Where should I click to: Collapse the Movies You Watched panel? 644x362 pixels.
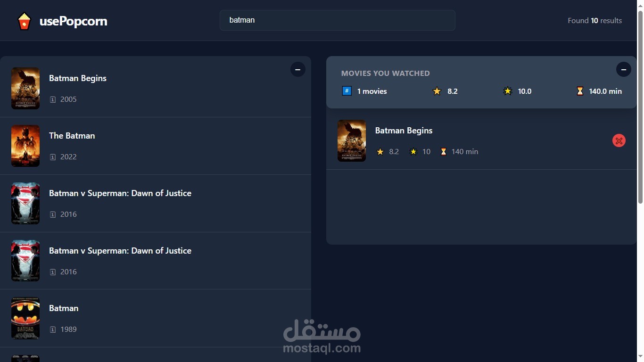623,69
